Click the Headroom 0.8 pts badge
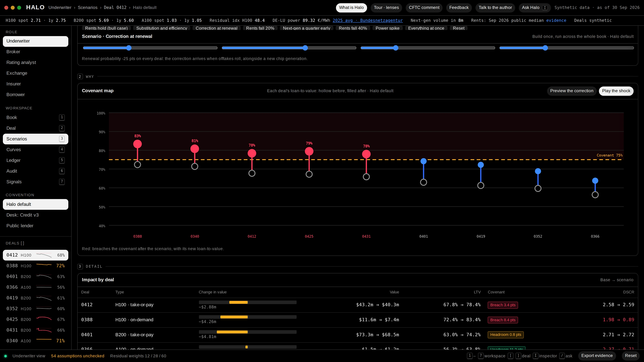 506,335
